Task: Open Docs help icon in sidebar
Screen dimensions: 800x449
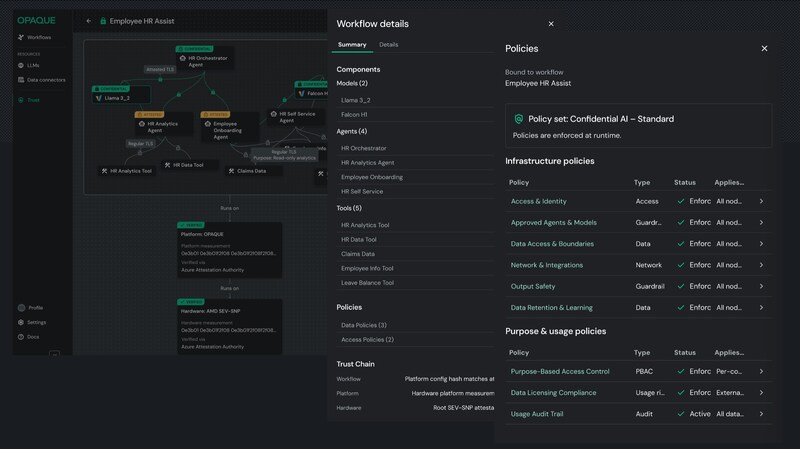Action: pos(21,337)
